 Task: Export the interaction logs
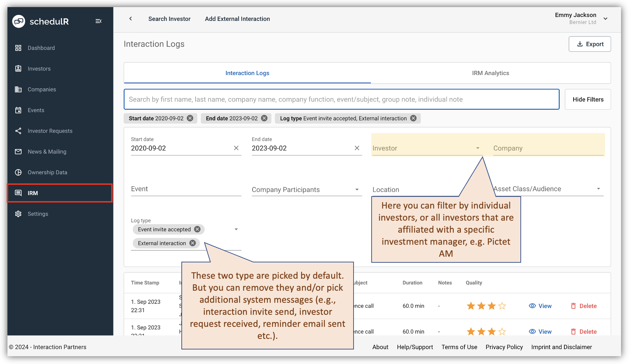point(589,44)
